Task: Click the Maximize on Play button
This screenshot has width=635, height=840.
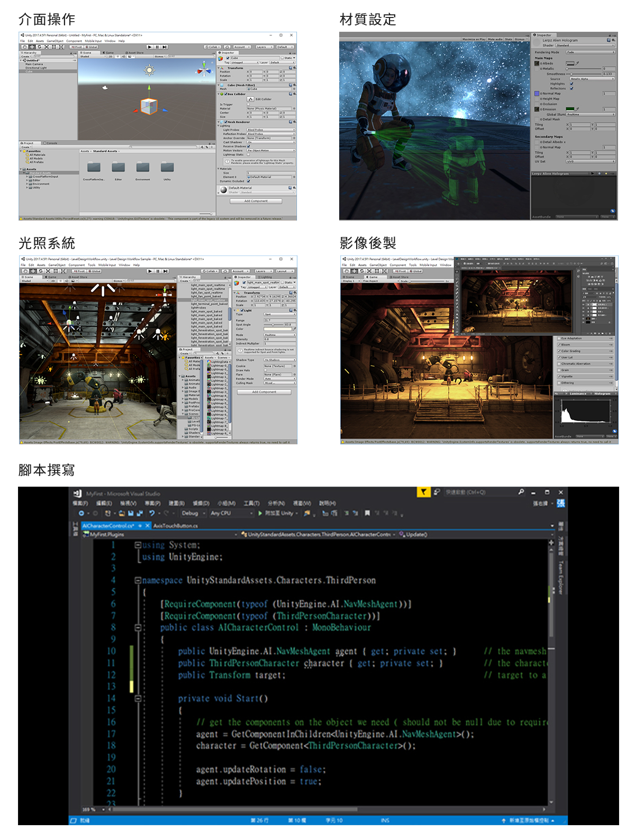Action: pos(474,39)
